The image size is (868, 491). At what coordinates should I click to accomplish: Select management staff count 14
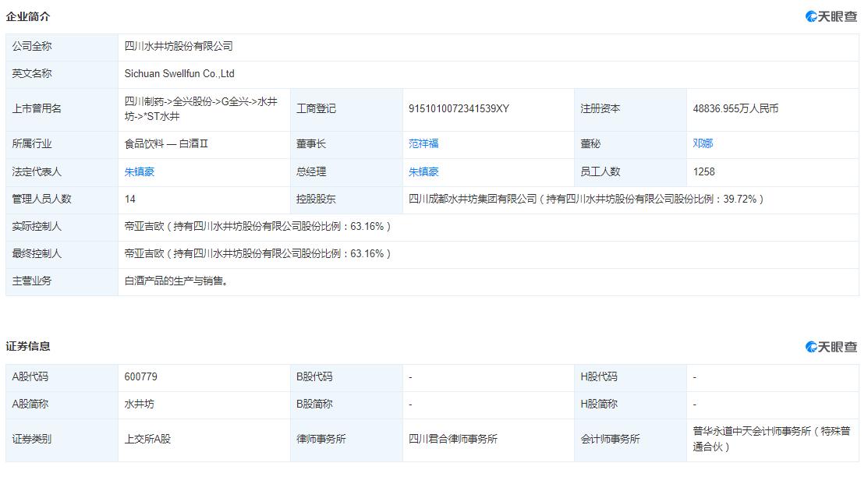[x=130, y=199]
